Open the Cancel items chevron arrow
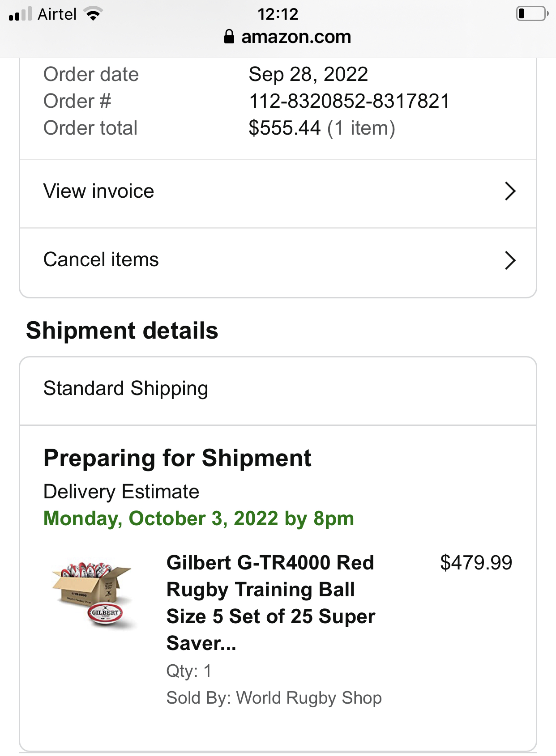 [510, 260]
